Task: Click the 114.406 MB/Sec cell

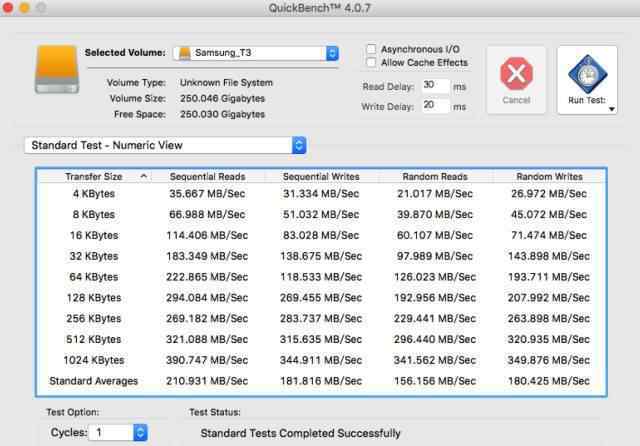Action: click(207, 235)
